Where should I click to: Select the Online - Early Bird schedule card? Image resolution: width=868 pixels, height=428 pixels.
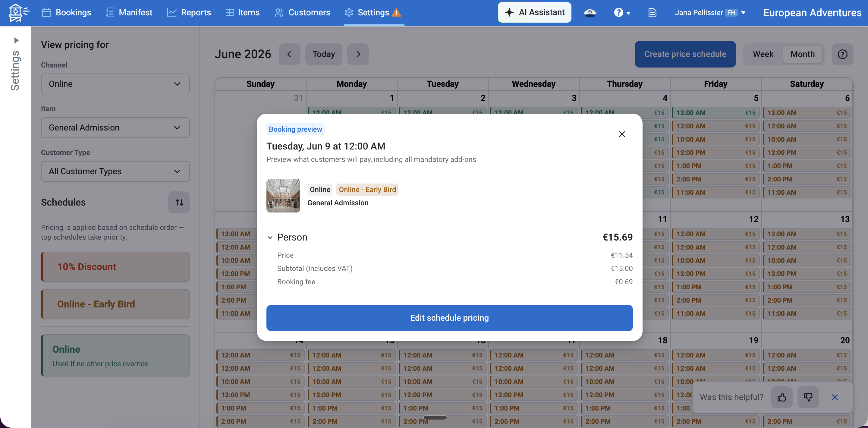tap(115, 304)
